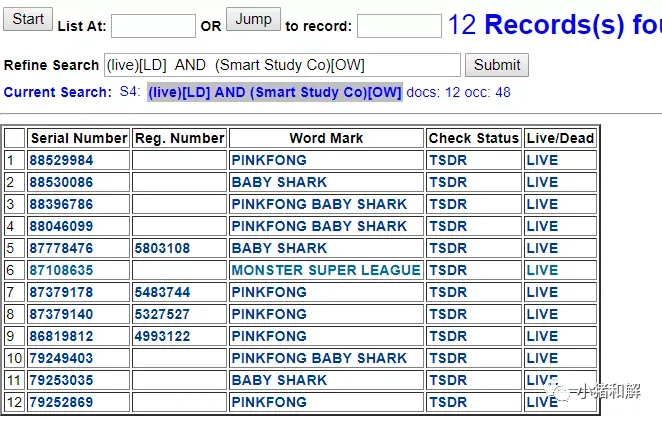The image size is (662, 421).
Task: Click LIVE status in row 9
Action: (x=543, y=336)
